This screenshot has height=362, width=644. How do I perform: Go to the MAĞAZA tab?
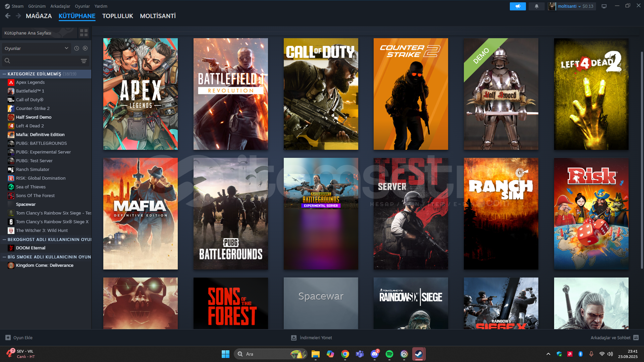pyautogui.click(x=39, y=16)
